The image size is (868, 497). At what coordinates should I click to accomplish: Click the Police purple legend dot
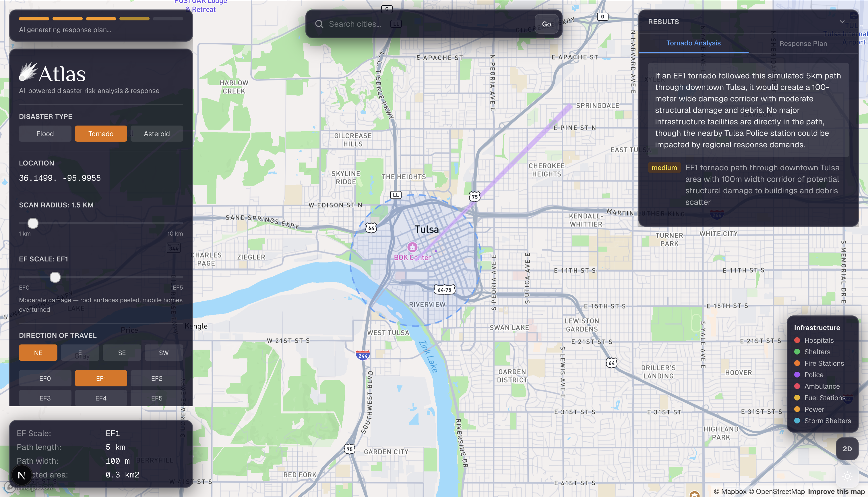797,375
